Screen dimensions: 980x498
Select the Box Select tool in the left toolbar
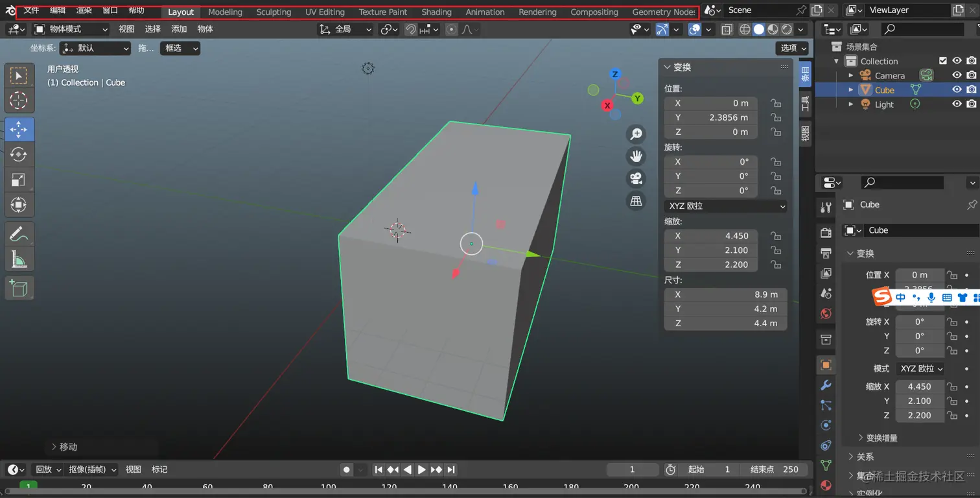19,76
